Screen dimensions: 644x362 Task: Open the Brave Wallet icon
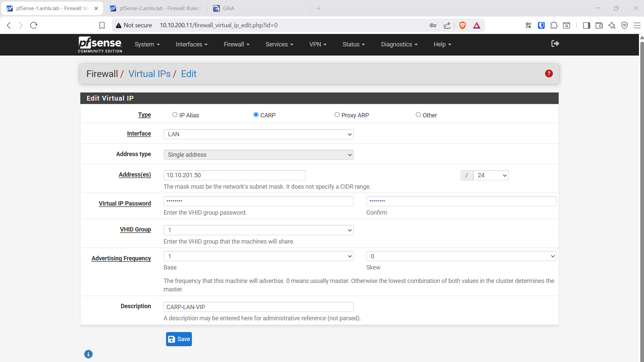[599, 26]
